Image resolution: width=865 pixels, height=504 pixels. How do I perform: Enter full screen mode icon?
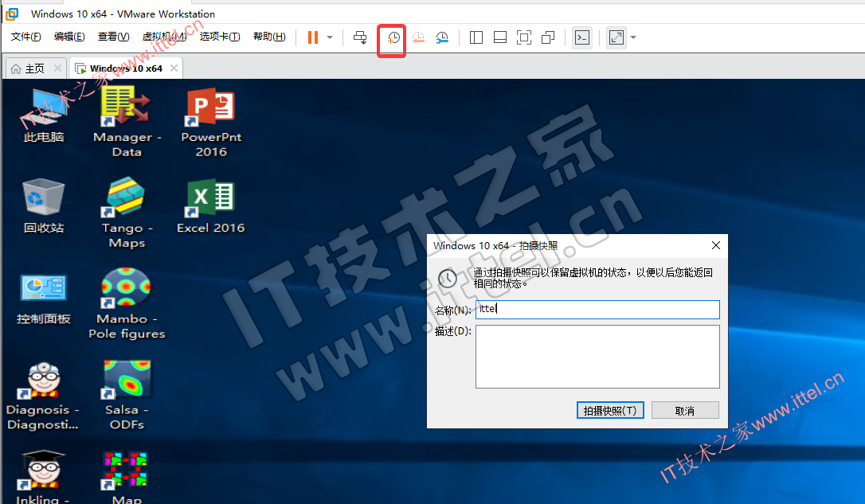point(523,37)
